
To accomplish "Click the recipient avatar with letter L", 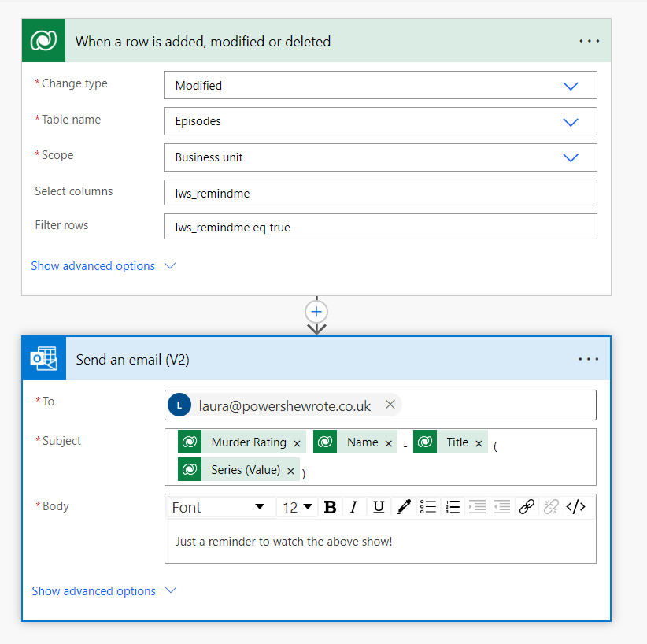I will click(179, 405).
